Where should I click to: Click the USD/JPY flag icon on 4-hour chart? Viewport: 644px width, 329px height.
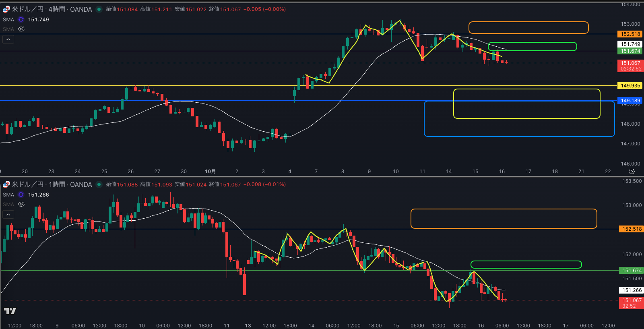coord(6,9)
